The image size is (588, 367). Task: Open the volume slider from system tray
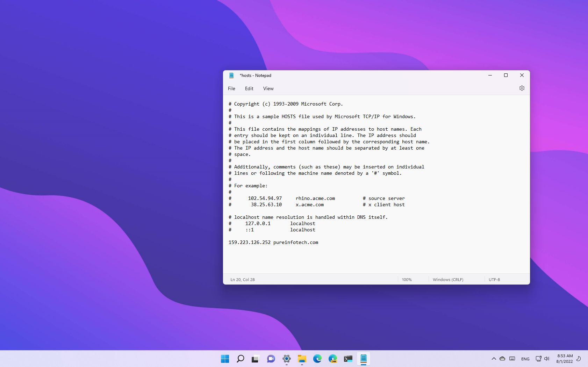(x=547, y=359)
